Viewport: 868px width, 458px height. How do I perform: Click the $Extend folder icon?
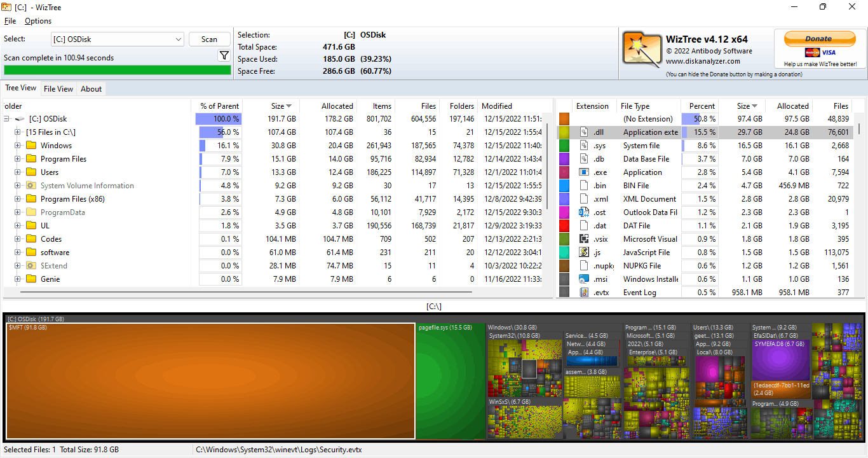click(x=31, y=266)
